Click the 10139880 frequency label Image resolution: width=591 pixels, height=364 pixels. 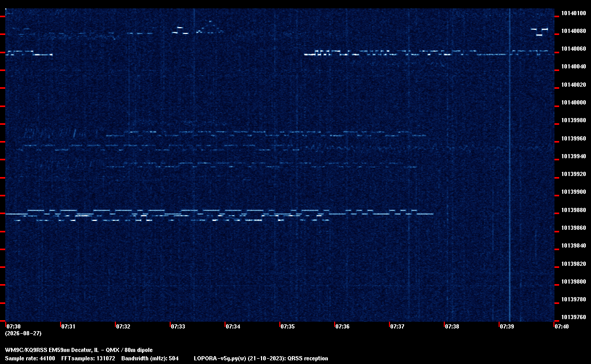click(573, 210)
